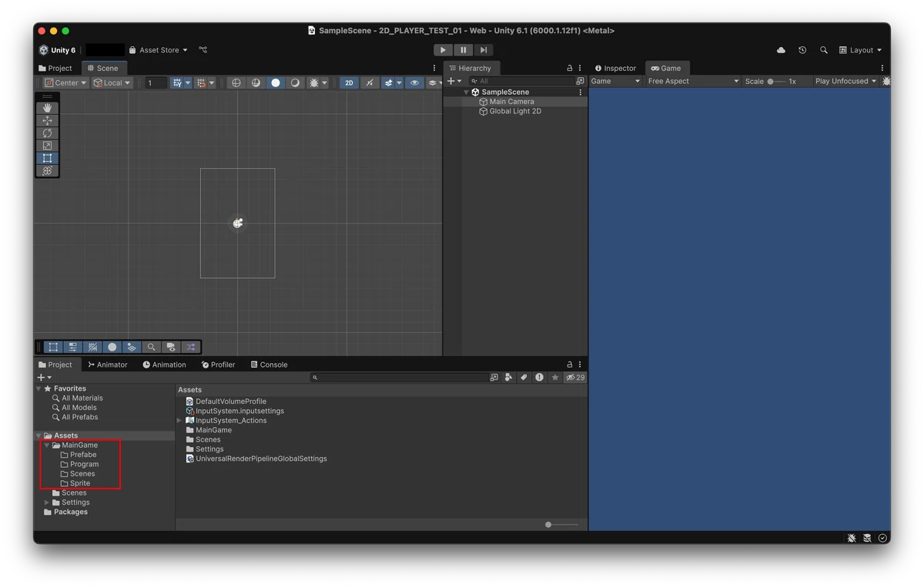Select the Scale tool
This screenshot has height=588, width=924.
pyautogui.click(x=47, y=146)
